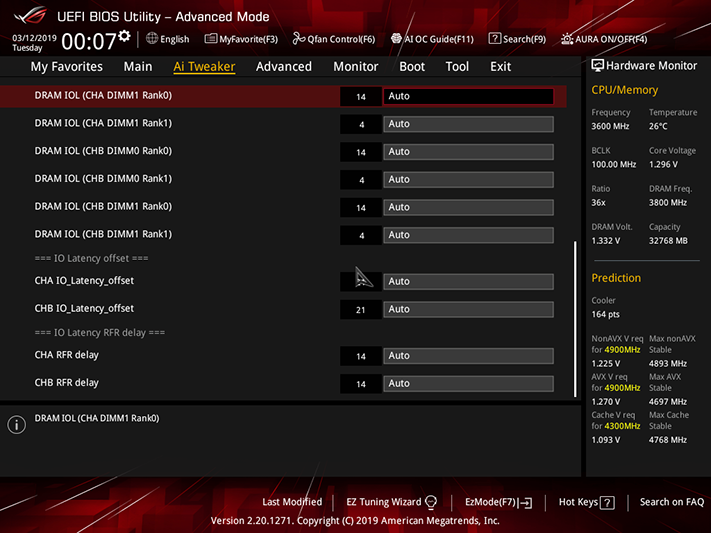Click the 1.296 V core voltage value
The height and width of the screenshot is (533, 711).
(x=663, y=165)
